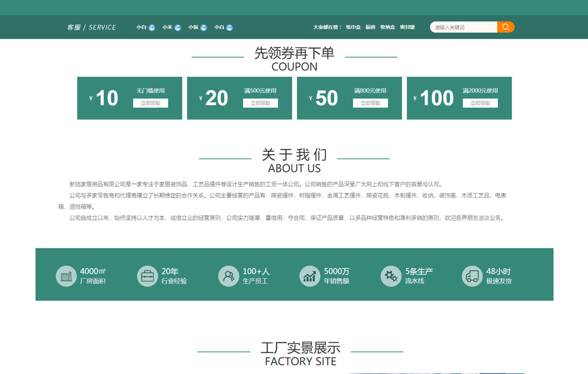This screenshot has width=588, height=374.
Task: Click the growth chart icon for 5000万年销售额
Action: click(x=309, y=275)
